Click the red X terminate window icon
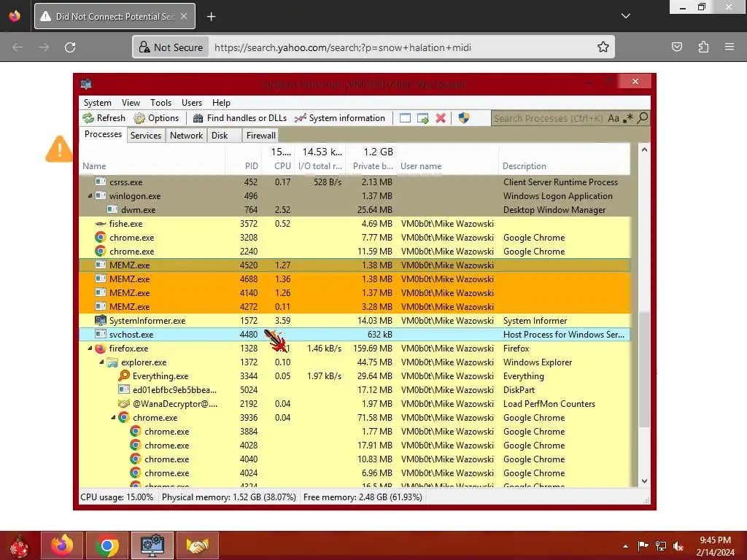 click(441, 118)
